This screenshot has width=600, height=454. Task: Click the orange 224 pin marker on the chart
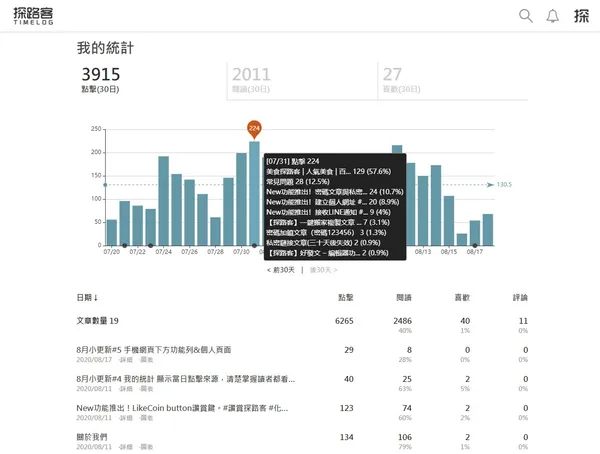[x=254, y=129]
